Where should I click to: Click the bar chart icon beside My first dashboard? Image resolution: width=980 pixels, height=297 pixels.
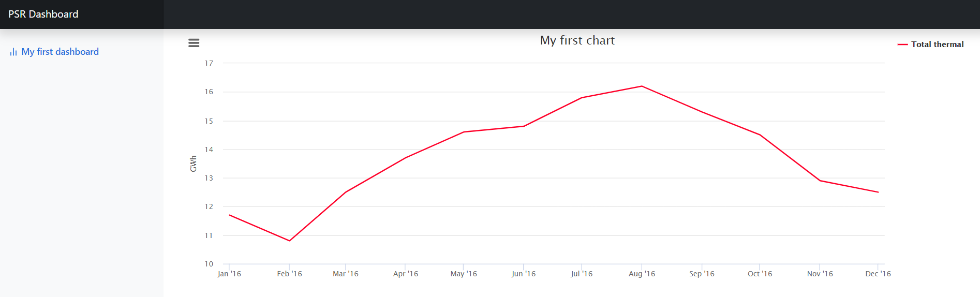click(x=13, y=52)
